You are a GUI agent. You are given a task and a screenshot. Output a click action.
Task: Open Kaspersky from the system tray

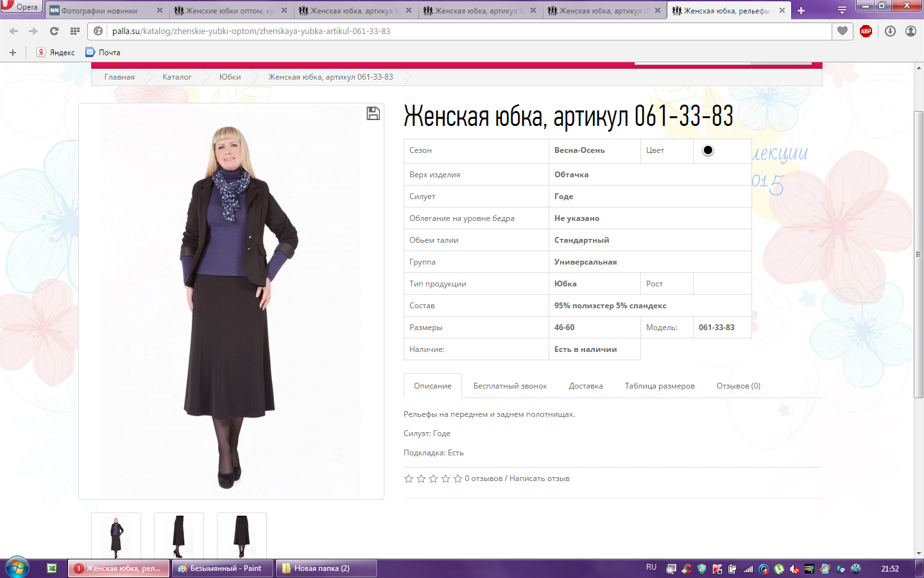pyautogui.click(x=717, y=569)
